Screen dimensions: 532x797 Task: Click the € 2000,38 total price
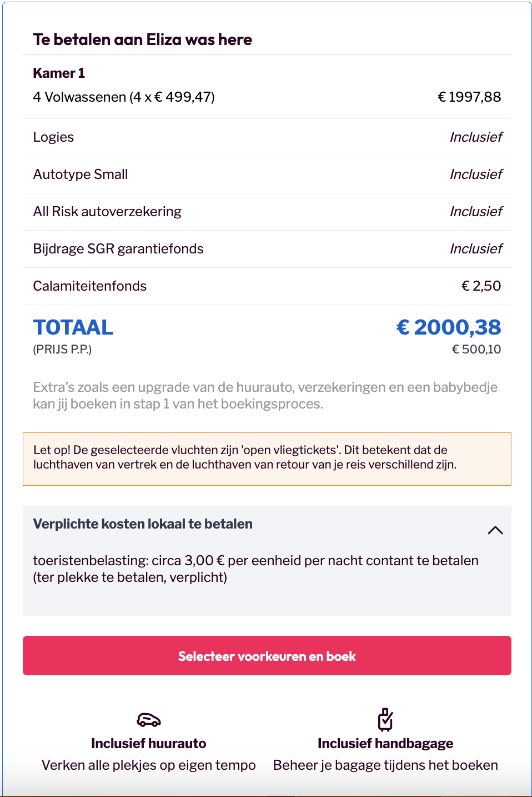click(x=449, y=327)
